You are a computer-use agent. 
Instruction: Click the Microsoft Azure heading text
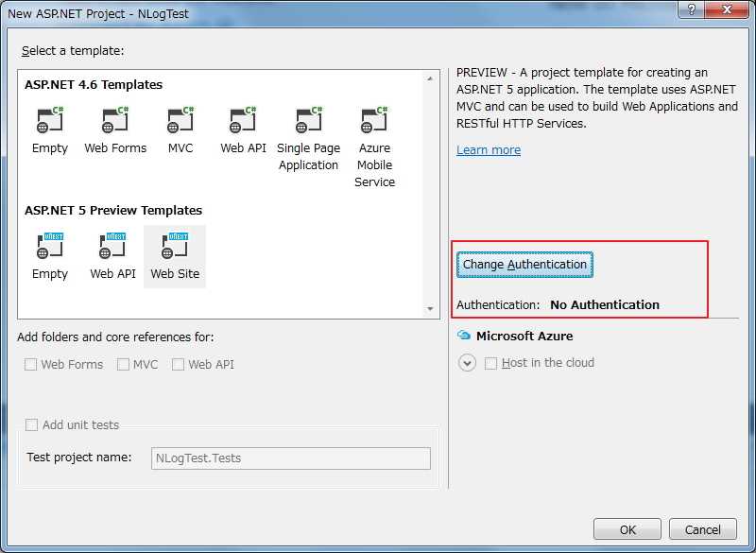pyautogui.click(x=524, y=336)
